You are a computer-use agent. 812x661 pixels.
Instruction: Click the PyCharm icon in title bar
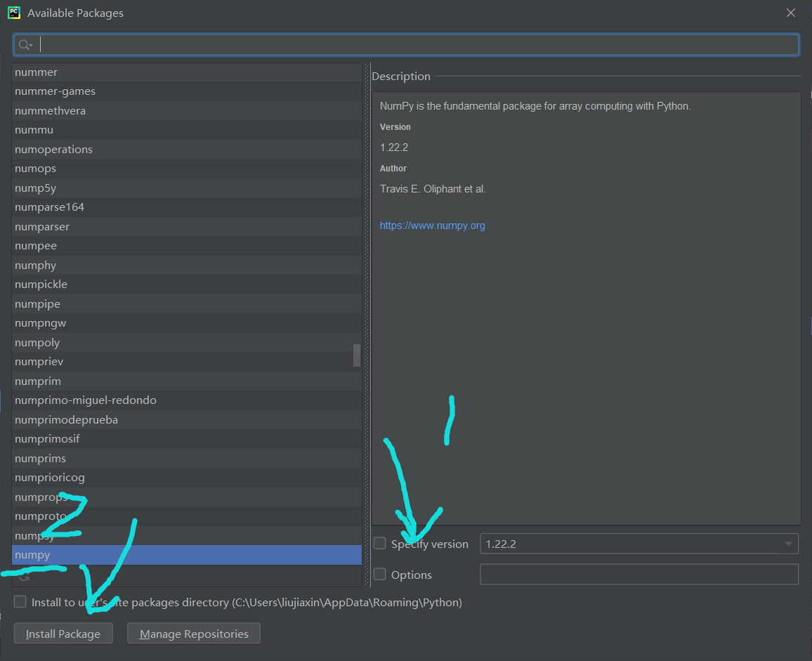(14, 13)
